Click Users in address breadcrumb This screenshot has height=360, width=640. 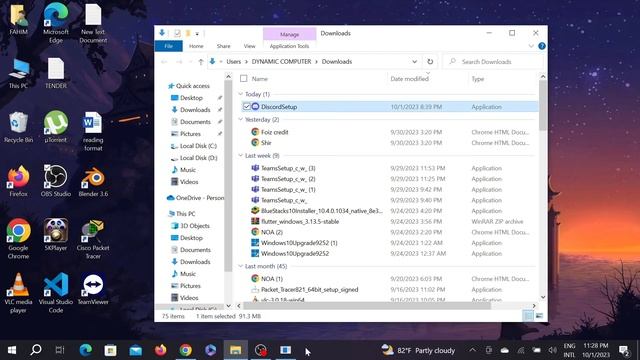(x=233, y=62)
